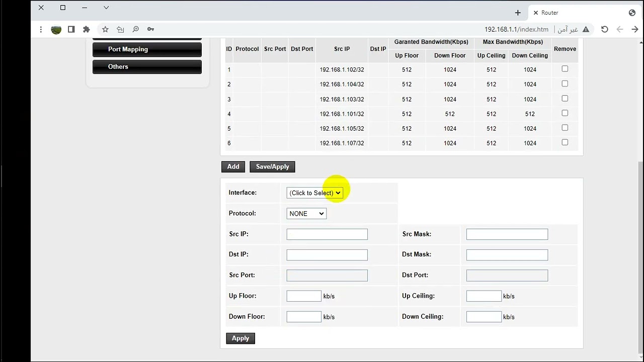This screenshot has height=362, width=644.
Task: Click the not secure warning icon
Action: point(586,30)
